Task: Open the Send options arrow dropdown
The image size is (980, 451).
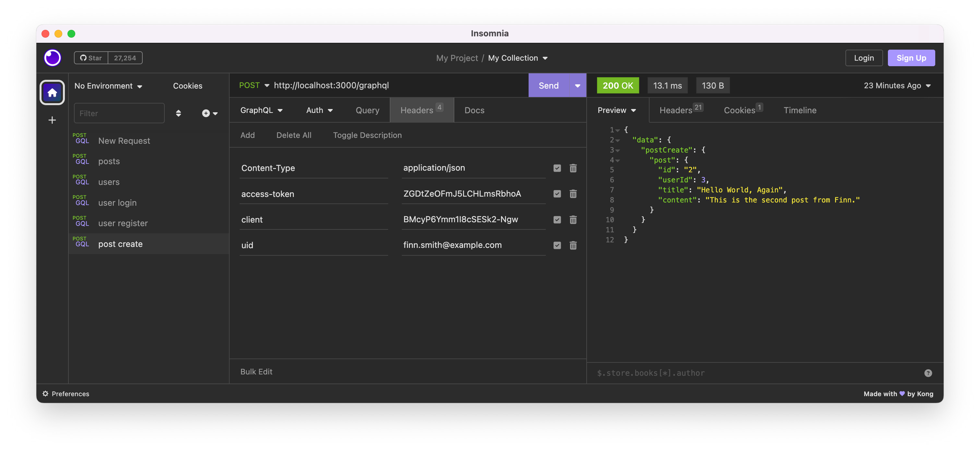Action: coord(577,86)
